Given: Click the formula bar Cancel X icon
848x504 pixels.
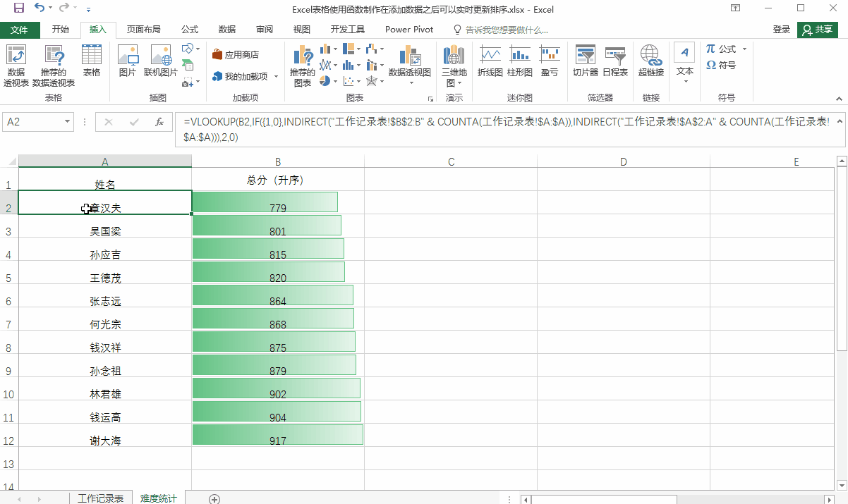Looking at the screenshot, I should [x=108, y=121].
